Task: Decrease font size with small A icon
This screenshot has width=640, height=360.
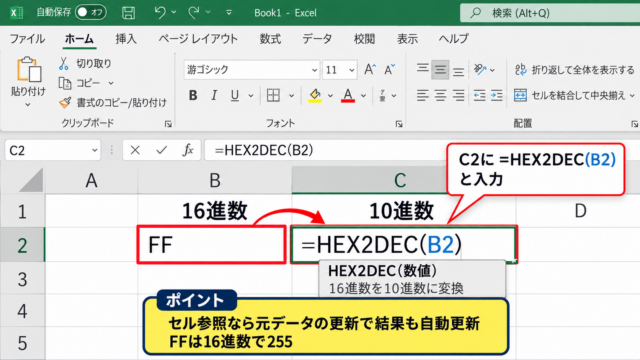Action: tap(390, 69)
